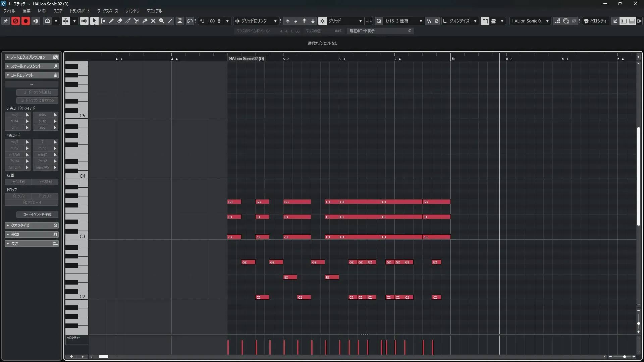Viewport: 644px width, 362px height.
Task: Select the Mute X tool
Action: pyautogui.click(x=153, y=21)
